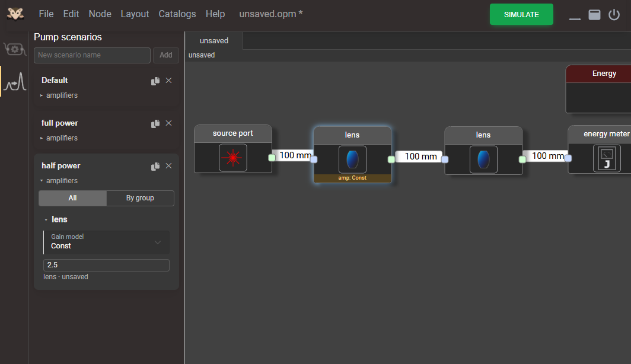Click source port green output port
Viewport: 631px width, 364px height.
tap(272, 158)
